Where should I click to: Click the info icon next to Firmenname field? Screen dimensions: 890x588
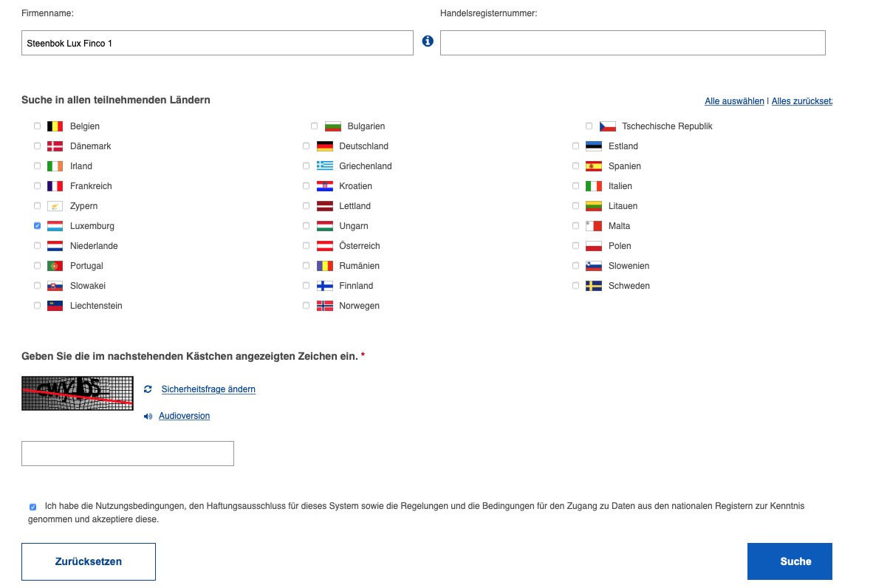[428, 42]
